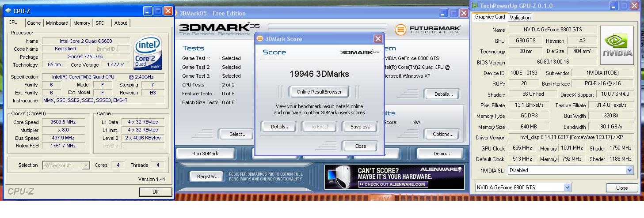Open the Processor #1 selection dropdown
Viewport: 644px width, 218px height.
coord(66,165)
